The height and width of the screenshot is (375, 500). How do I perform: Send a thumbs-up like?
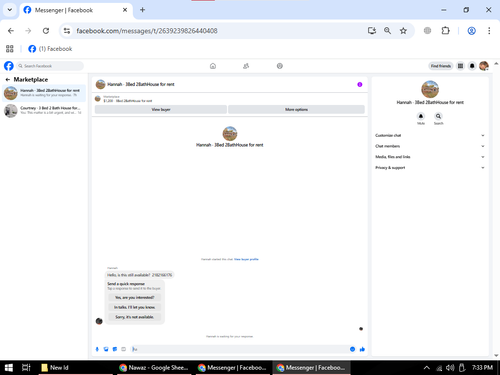(362, 349)
